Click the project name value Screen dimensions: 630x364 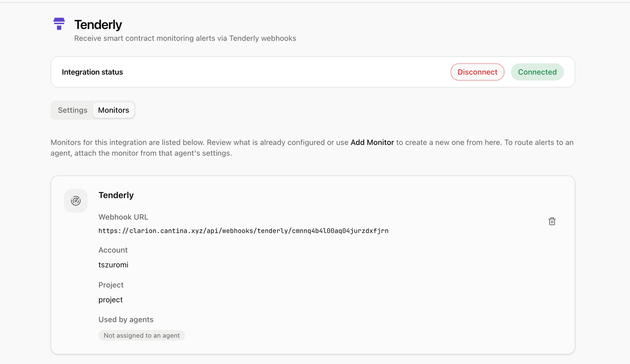pyautogui.click(x=110, y=300)
